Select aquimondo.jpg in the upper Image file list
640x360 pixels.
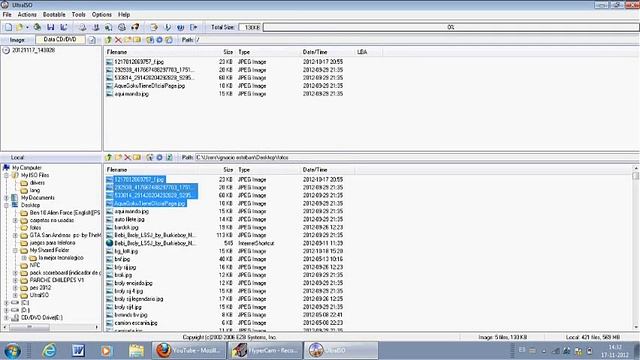pos(131,94)
